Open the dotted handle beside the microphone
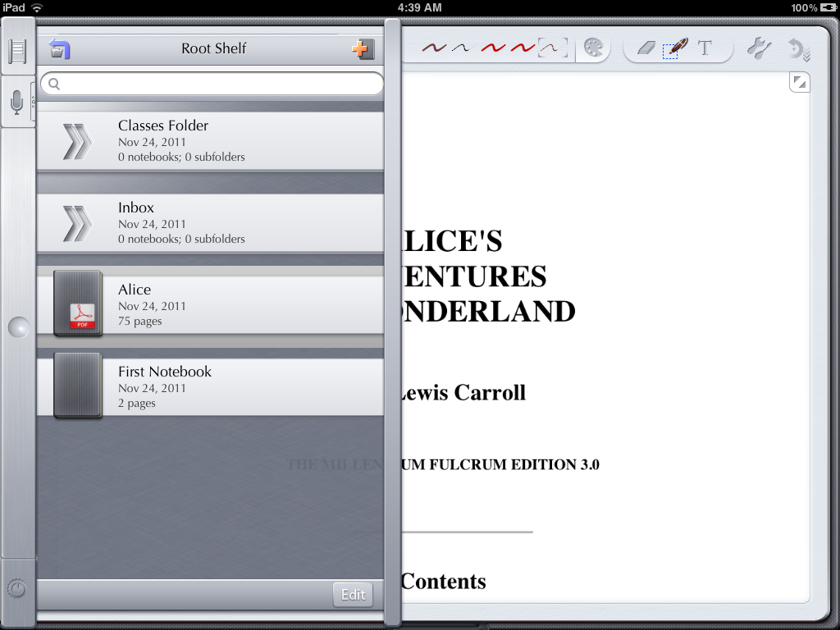 [33, 101]
